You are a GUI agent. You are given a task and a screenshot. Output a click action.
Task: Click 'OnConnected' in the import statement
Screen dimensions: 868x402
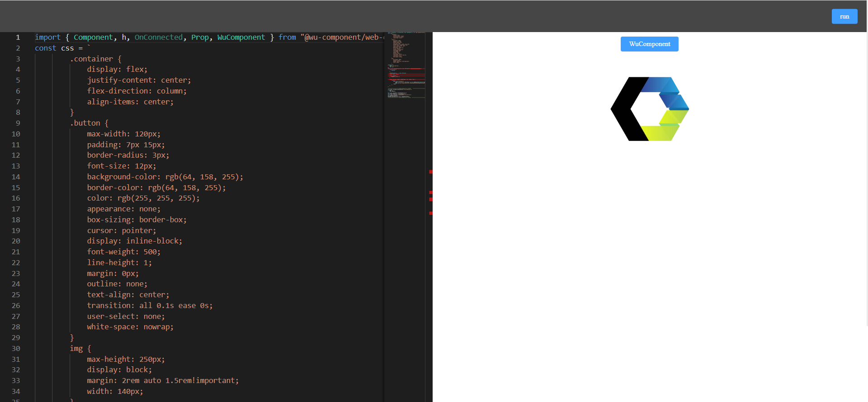coord(159,37)
